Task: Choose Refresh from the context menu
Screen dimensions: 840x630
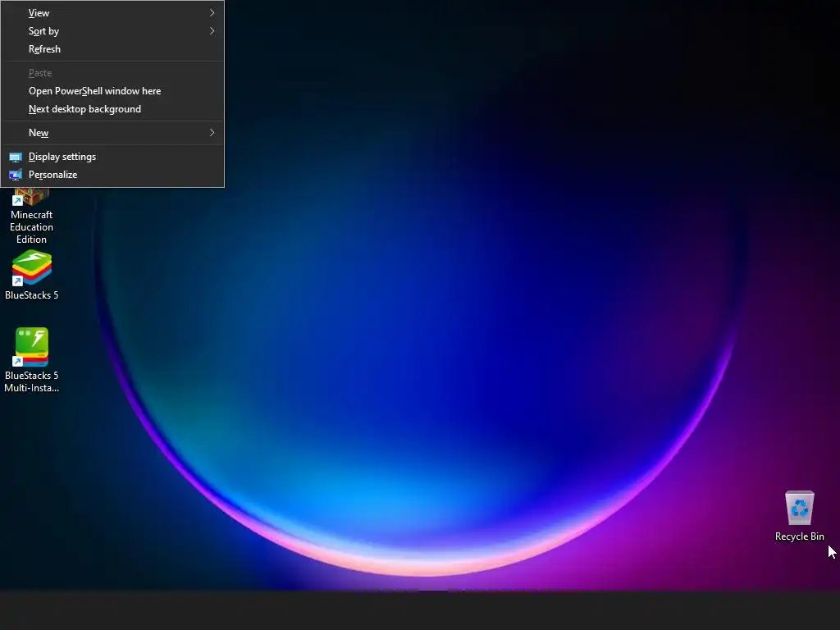Action: [x=112, y=49]
